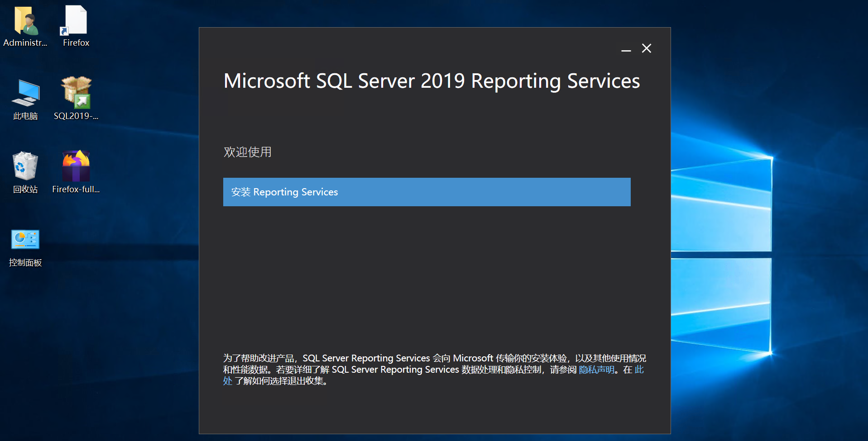The width and height of the screenshot is (868, 441).
Task: Select the 回收站 recycle bin icon
Action: (25, 166)
